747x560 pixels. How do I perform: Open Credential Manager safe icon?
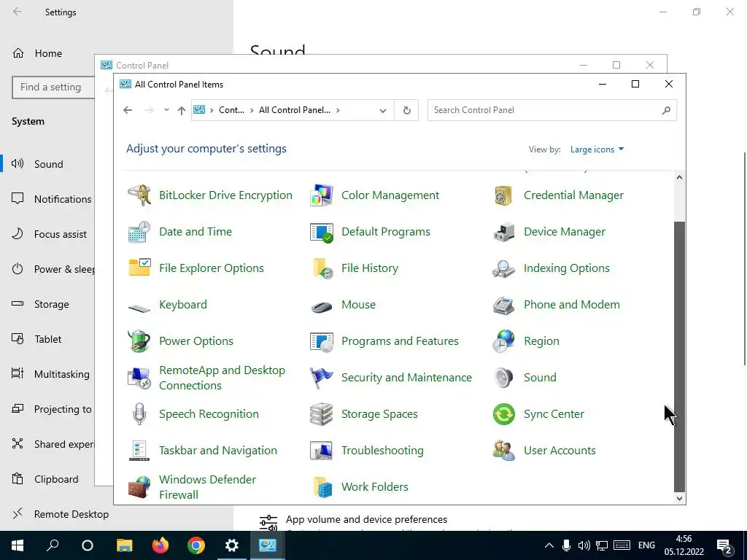[x=503, y=195]
